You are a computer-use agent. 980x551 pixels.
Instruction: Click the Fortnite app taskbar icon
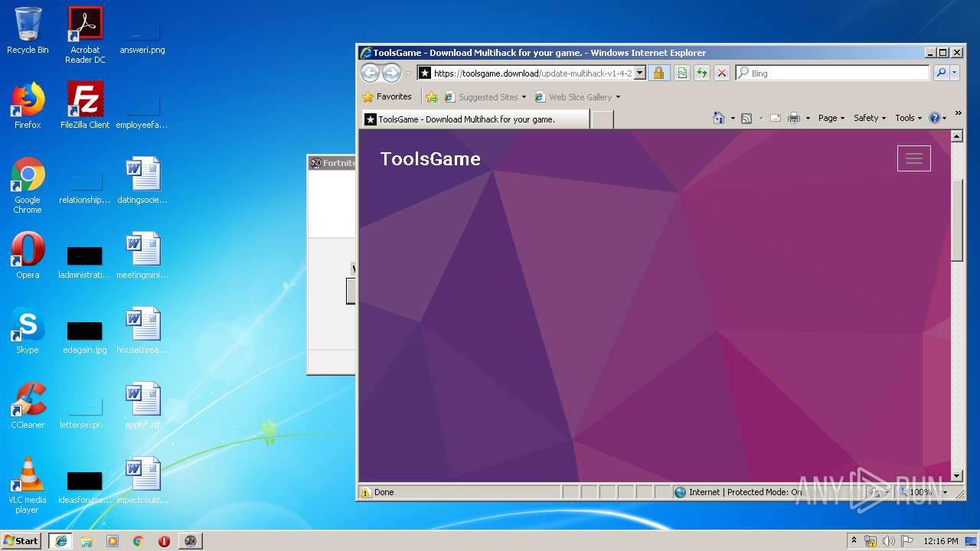pos(190,540)
